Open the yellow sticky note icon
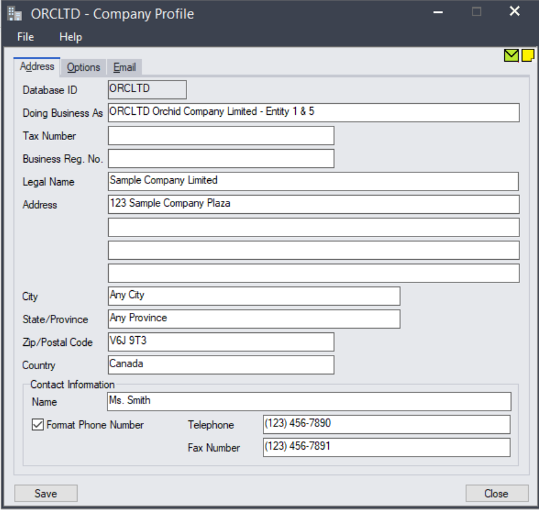 click(x=528, y=56)
